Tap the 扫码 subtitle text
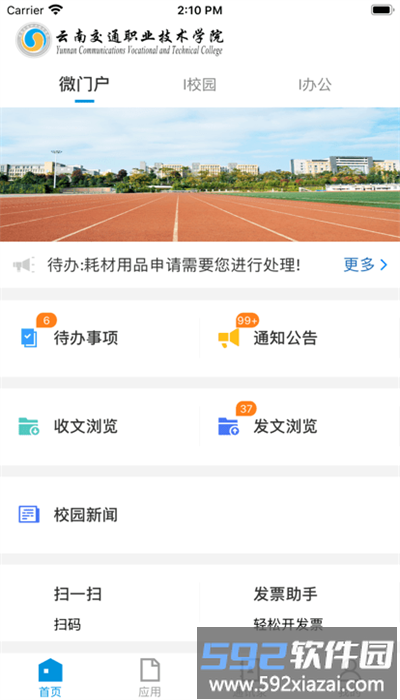Image resolution: width=400 pixels, height=700 pixels. point(67,624)
